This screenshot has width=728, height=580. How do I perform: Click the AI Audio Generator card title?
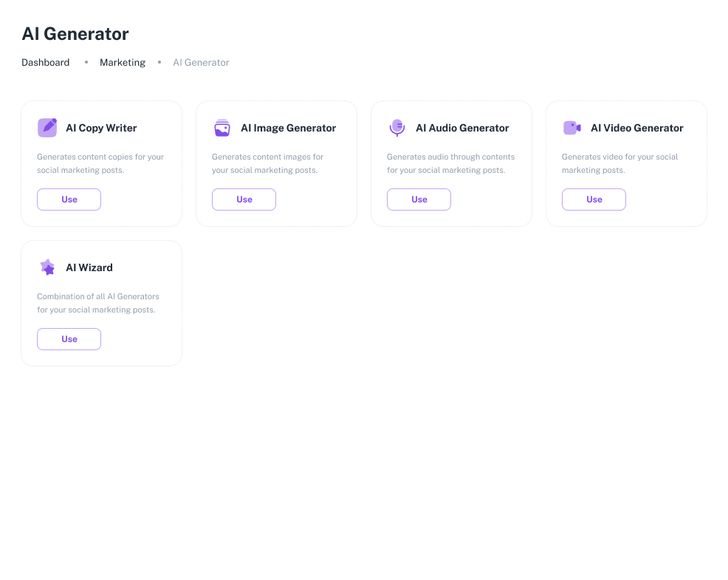pyautogui.click(x=462, y=128)
